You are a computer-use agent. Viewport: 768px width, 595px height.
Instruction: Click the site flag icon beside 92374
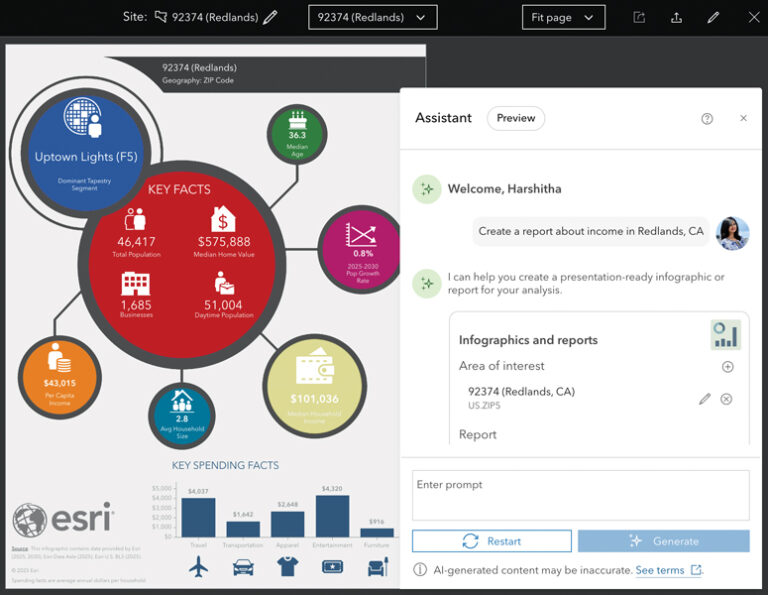click(x=161, y=17)
